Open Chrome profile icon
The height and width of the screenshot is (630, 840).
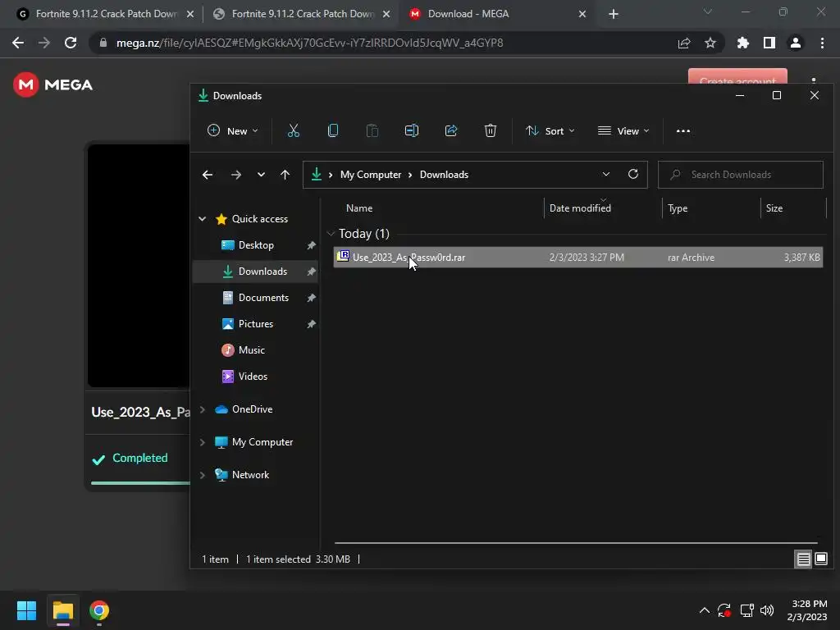pos(796,43)
